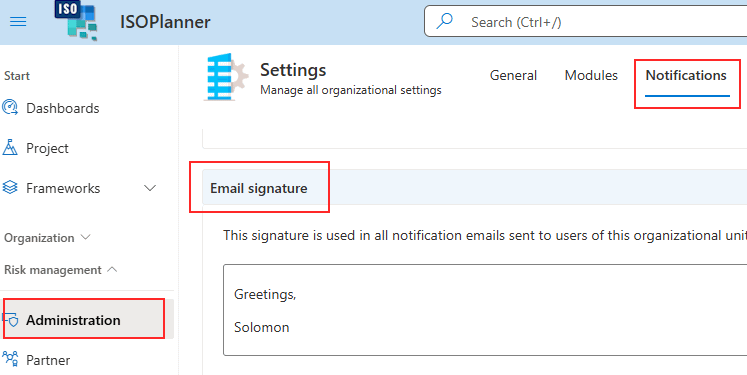Click the 'Greetings,' signature line
This screenshot has width=747, height=375.
265,294
